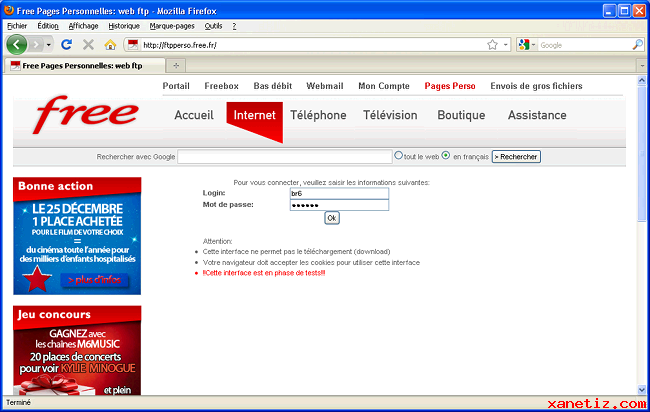
Task: Click the Login input field
Action: click(x=339, y=194)
